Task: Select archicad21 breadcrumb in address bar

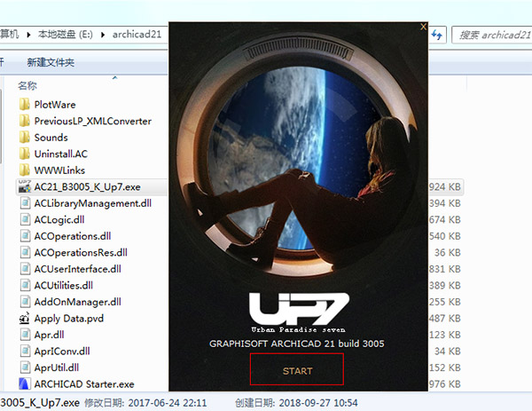Action: pos(137,35)
